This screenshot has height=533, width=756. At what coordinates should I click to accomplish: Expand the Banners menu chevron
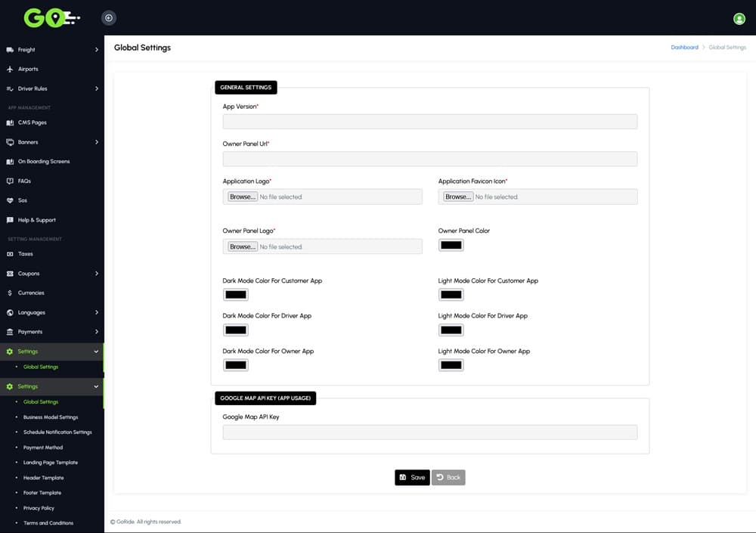(96, 142)
